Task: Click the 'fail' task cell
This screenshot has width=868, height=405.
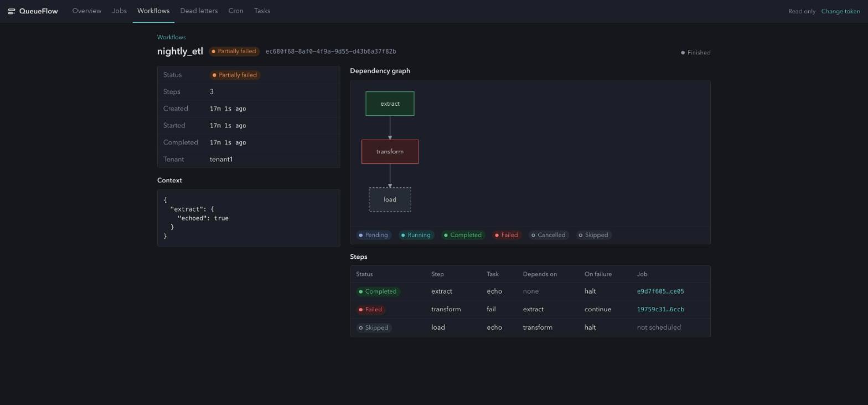Action: pyautogui.click(x=491, y=310)
